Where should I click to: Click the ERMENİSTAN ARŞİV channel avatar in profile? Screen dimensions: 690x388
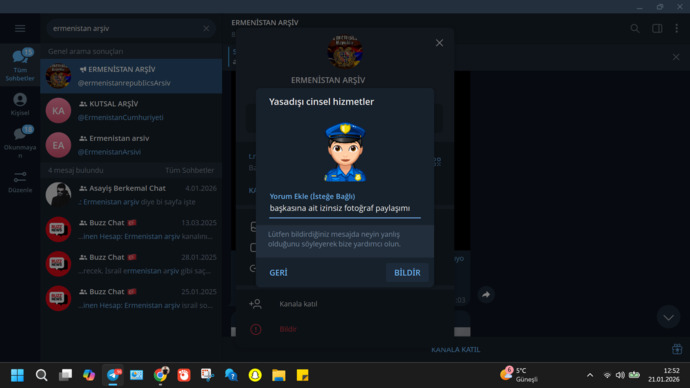(345, 52)
